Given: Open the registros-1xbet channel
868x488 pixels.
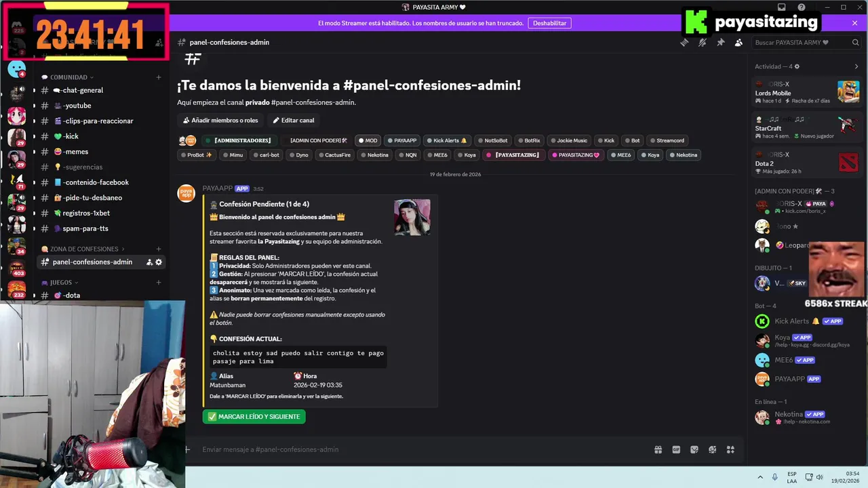Looking at the screenshot, I should tap(101, 213).
